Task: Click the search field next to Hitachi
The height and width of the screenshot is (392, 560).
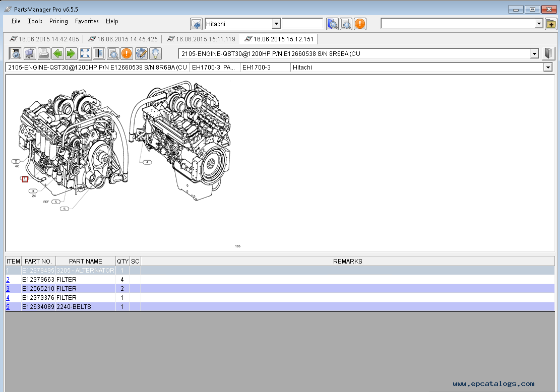Action: (x=302, y=24)
